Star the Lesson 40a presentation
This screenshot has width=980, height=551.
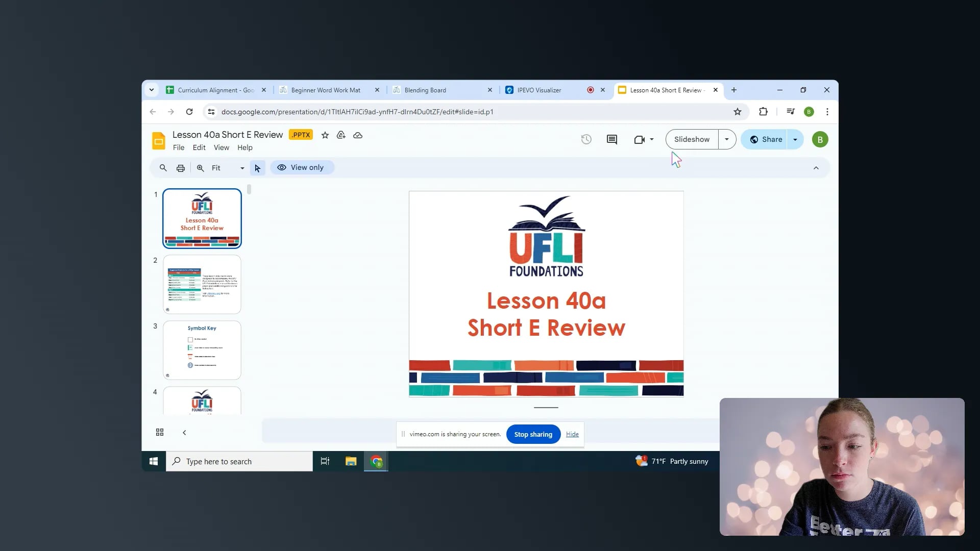pos(325,135)
